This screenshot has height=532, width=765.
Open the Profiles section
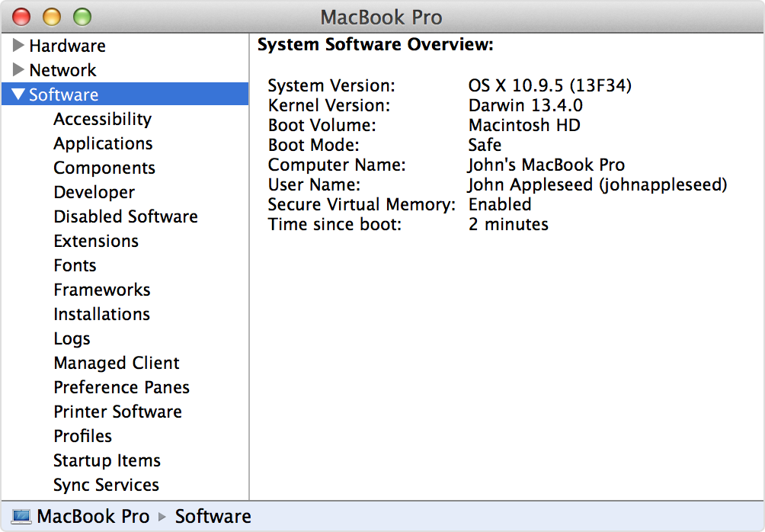coord(83,436)
